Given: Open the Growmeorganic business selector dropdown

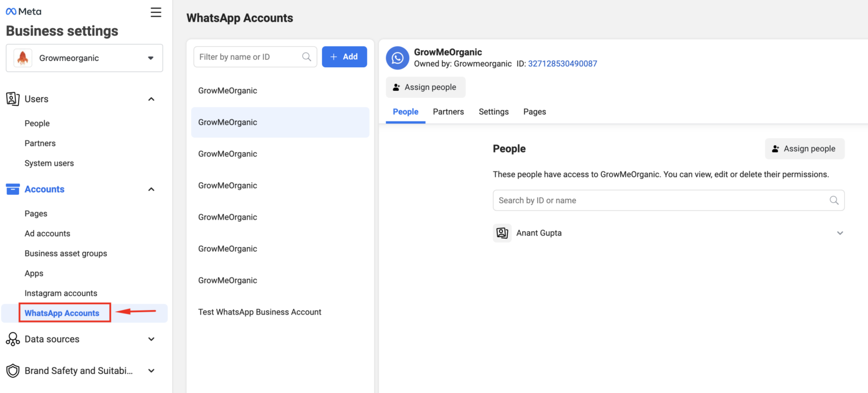Looking at the screenshot, I should [84, 58].
